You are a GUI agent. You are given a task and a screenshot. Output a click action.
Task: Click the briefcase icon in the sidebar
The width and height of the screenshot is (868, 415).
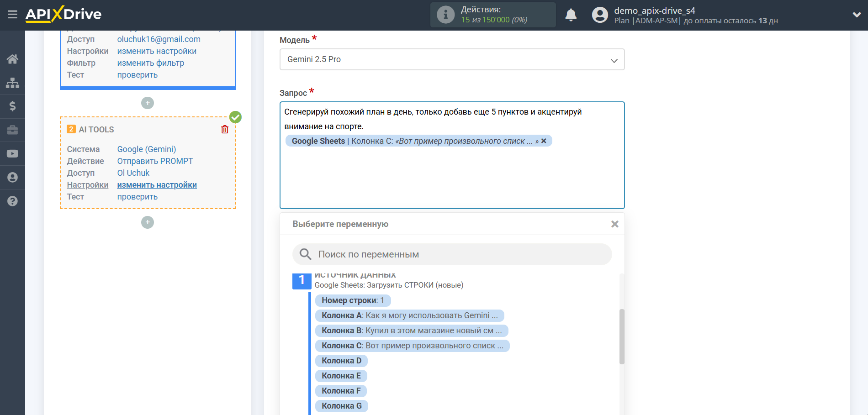[12, 130]
